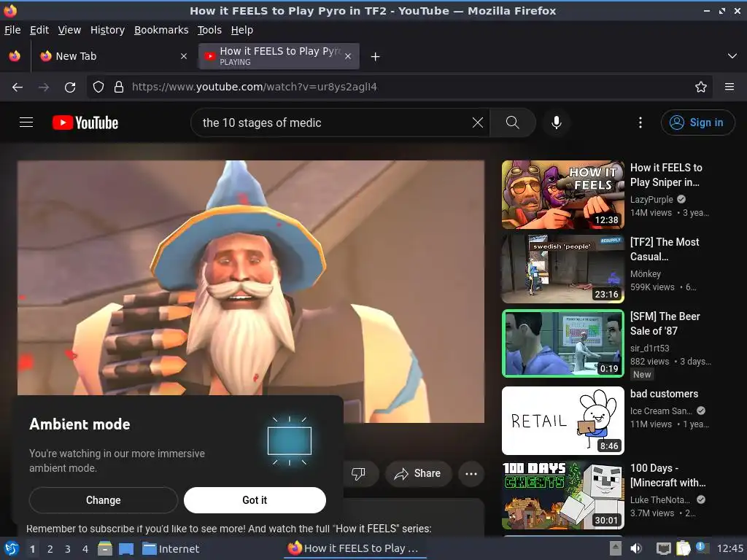
Task: Click the removable media tray icon
Action: [616, 548]
